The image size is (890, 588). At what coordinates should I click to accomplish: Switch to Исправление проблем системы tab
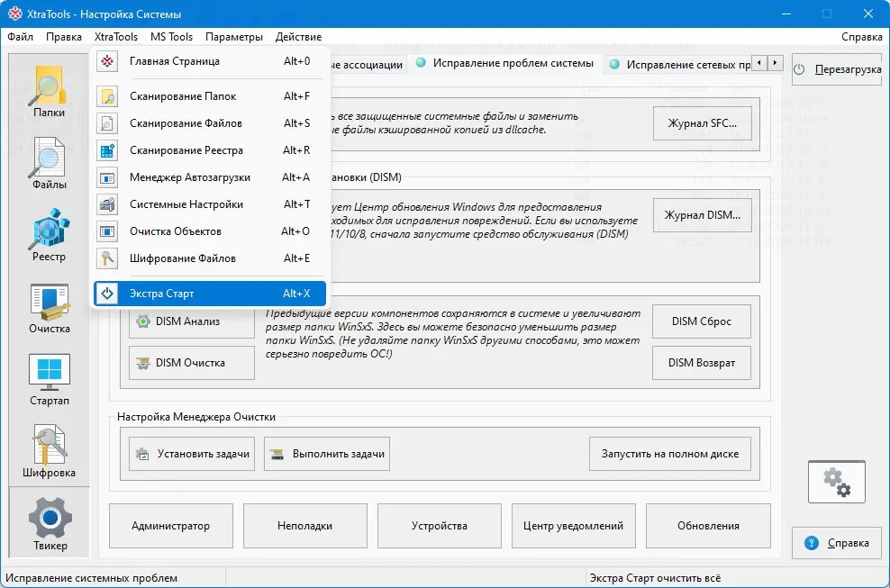[x=505, y=63]
